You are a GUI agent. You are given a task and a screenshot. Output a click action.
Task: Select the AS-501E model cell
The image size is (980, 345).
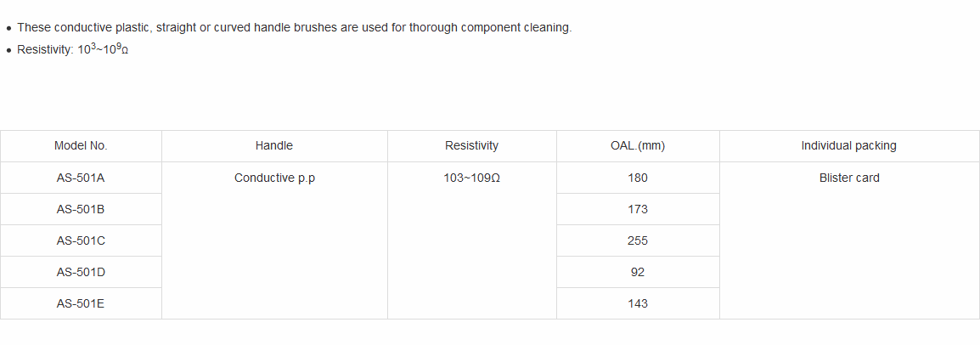[81, 303]
